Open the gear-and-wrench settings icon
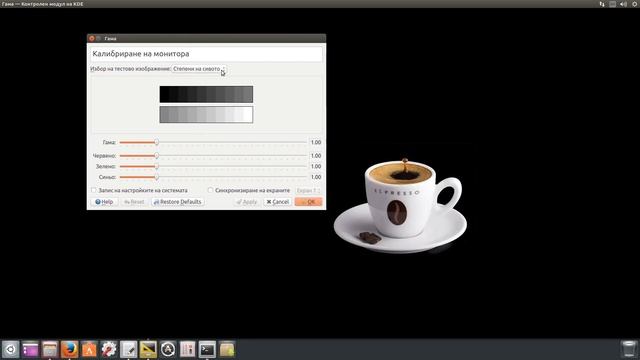 tap(109, 349)
